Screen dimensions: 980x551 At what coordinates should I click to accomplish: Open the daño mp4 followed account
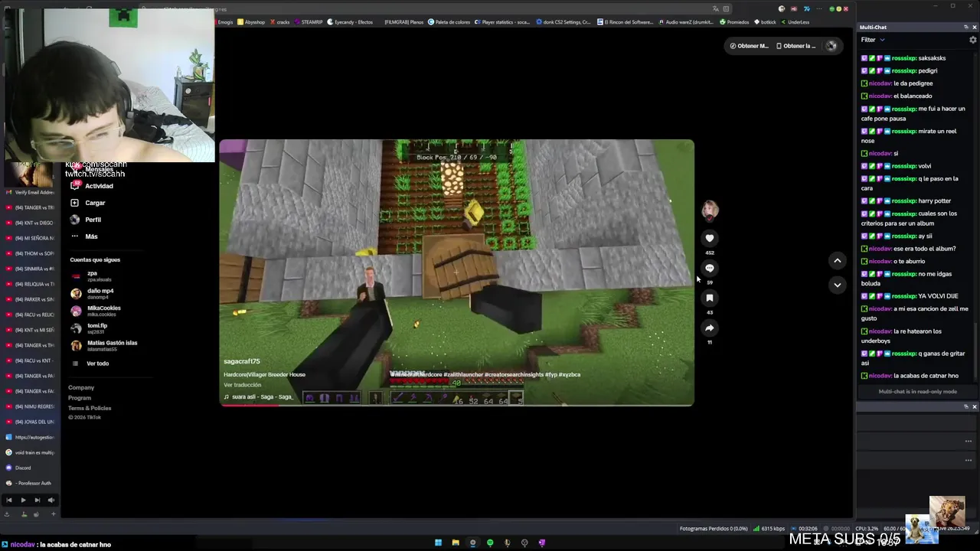[93, 293]
